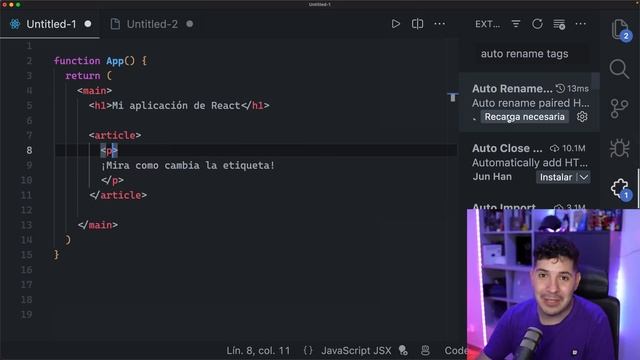Screen dimensions: 640x360
Task: Expand the Instalar dropdown arrow
Action: [x=584, y=177]
